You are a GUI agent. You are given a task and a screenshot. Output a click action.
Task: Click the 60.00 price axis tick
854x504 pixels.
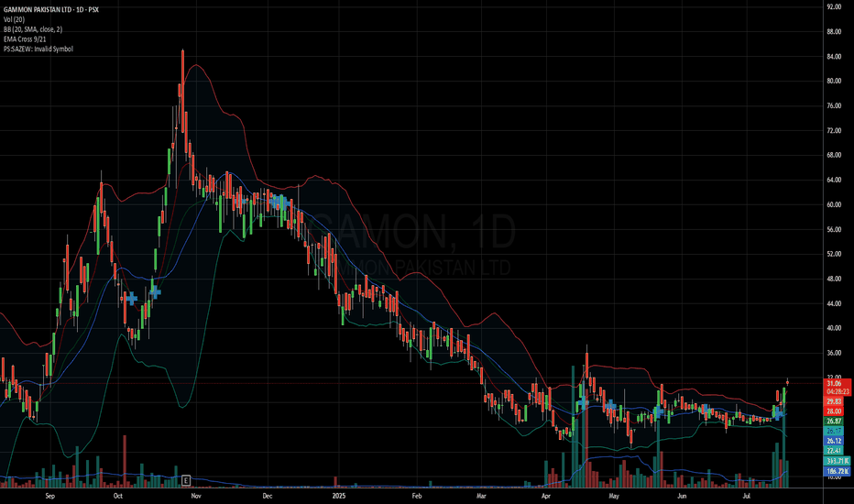[x=834, y=205]
